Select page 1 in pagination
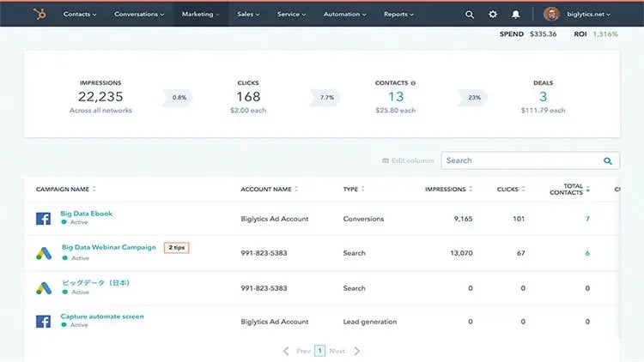Viewport: 644px width, 362px height. tap(320, 351)
